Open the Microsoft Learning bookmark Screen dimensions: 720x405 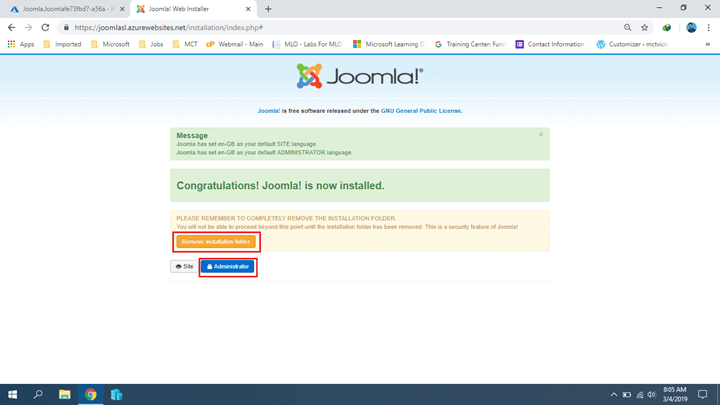(x=388, y=44)
